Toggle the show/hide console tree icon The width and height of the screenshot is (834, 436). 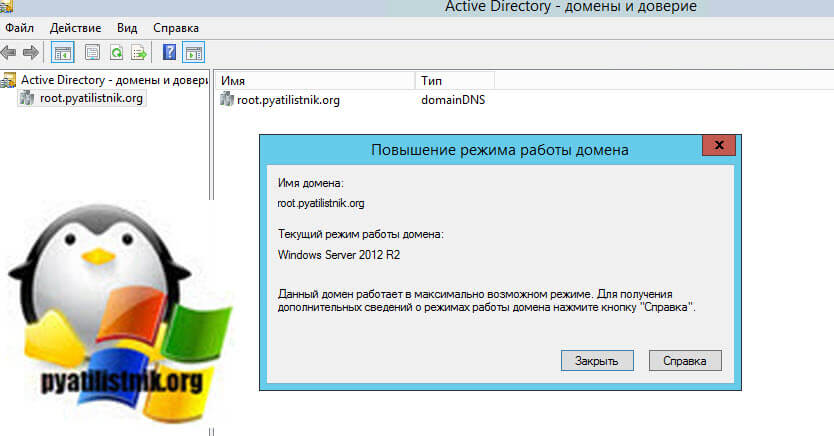click(x=62, y=53)
